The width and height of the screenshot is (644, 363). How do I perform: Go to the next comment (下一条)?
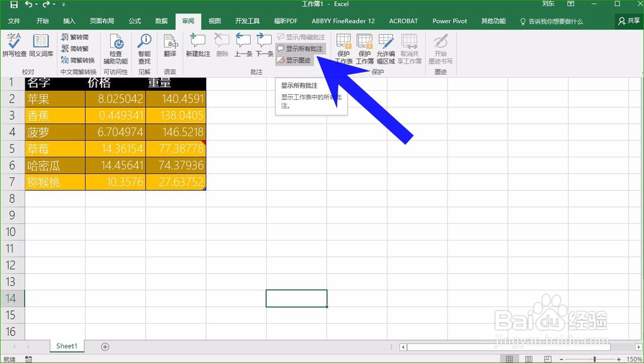pos(264,45)
